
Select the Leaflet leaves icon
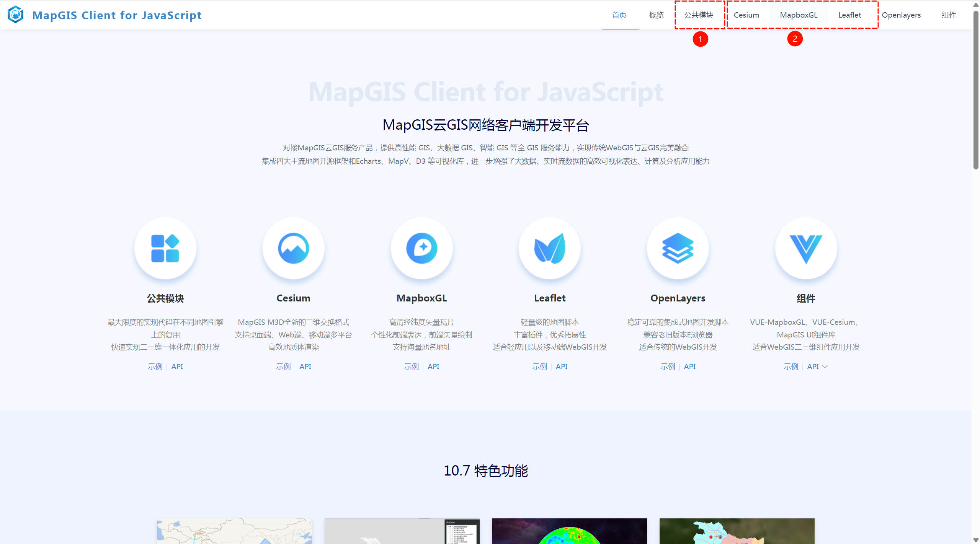[x=549, y=248]
